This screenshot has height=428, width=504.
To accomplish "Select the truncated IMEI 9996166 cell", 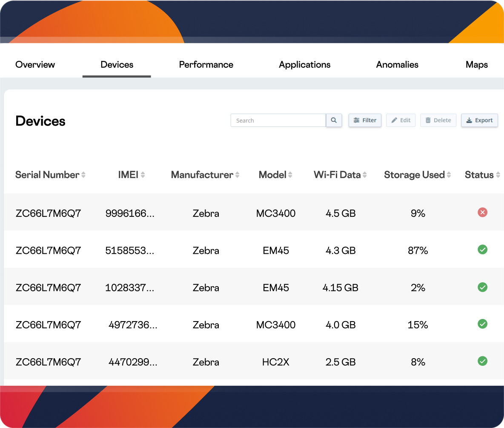I will 130,213.
